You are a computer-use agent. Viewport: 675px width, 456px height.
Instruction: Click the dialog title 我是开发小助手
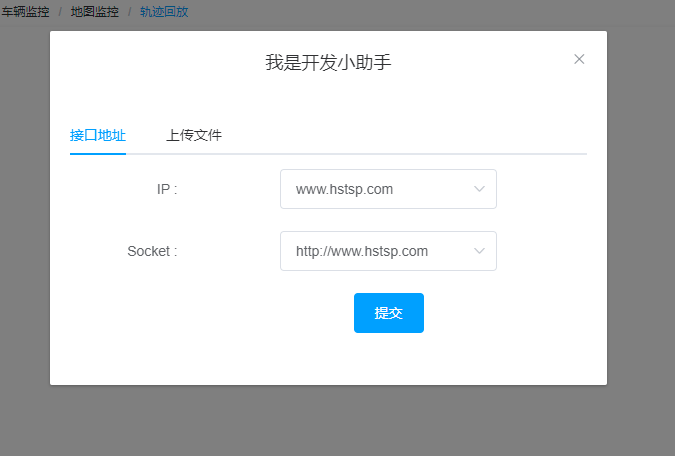[x=328, y=62]
